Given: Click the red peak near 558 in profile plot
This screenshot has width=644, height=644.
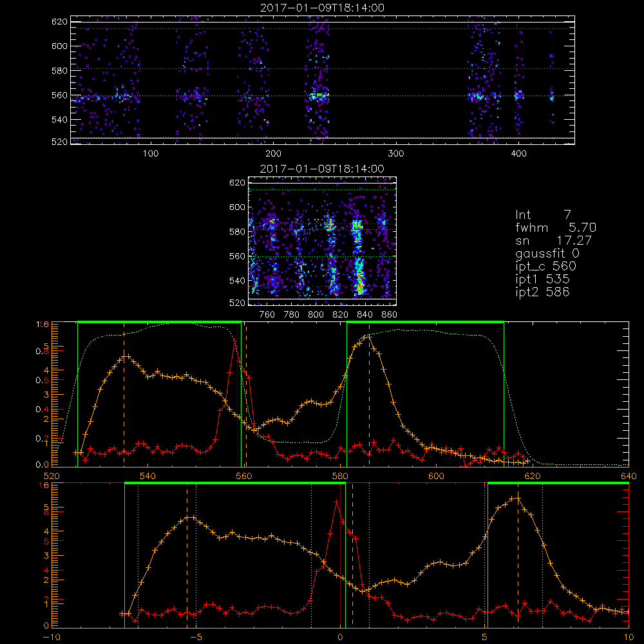Looking at the screenshot, I should coord(234,341).
